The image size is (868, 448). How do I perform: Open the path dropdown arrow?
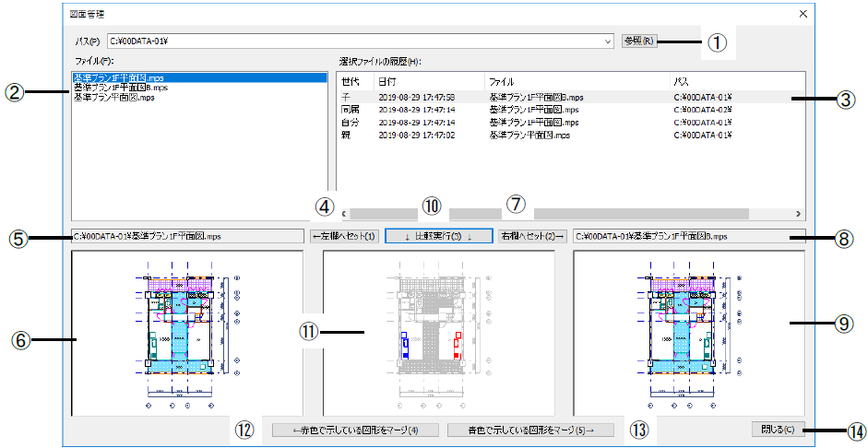pos(608,41)
